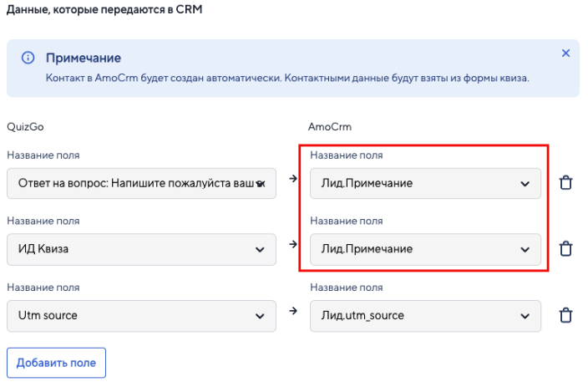Click the arrow beside the ИД Квиза field
Image resolution: width=588 pixels, height=392 pixels.
click(291, 244)
